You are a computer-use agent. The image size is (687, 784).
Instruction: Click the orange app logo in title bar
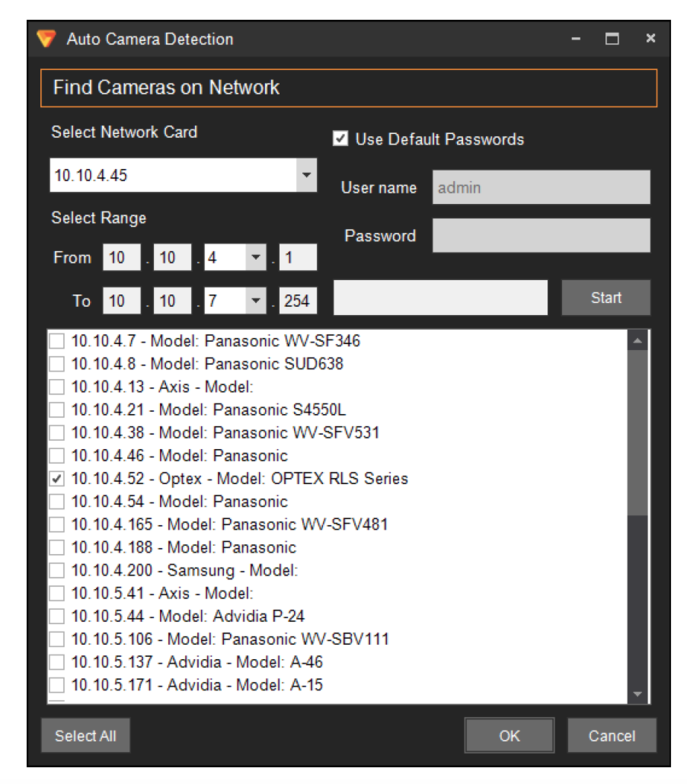click(46, 38)
